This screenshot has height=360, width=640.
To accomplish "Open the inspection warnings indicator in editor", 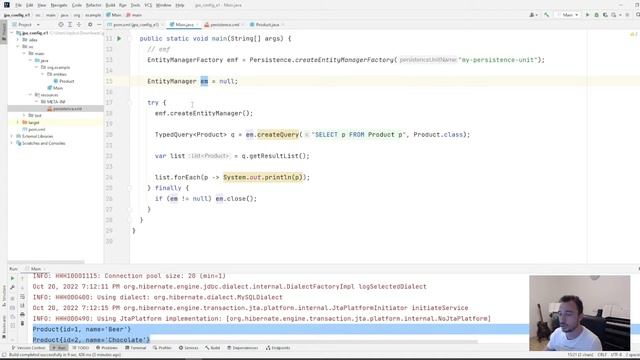I will (633, 35).
